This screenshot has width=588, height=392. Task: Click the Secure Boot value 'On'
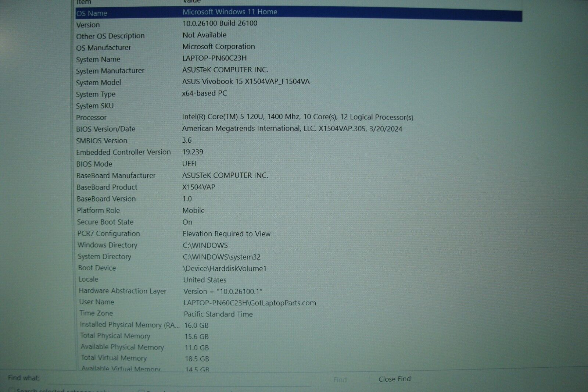coord(187,222)
